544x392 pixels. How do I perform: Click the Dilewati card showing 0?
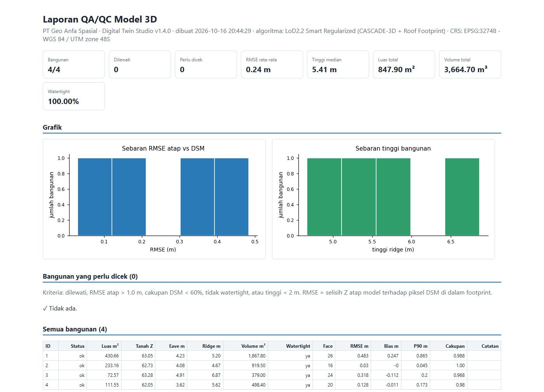tap(140, 64)
